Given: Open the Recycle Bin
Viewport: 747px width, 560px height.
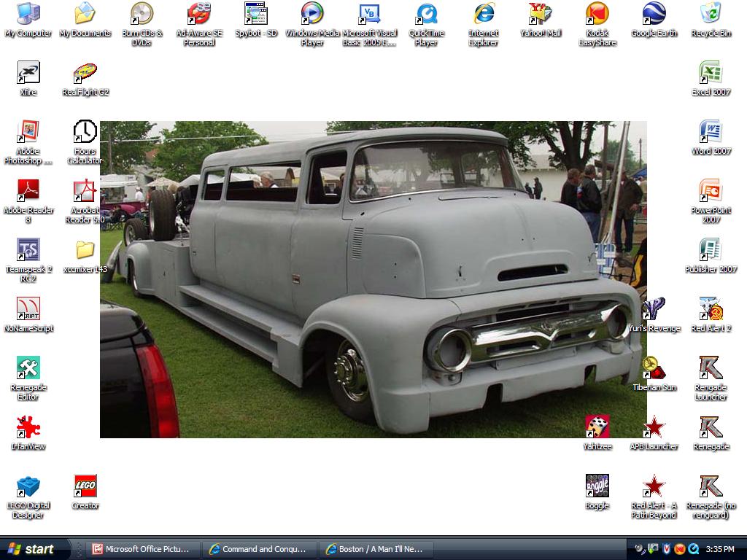Looking at the screenshot, I should tap(711, 14).
